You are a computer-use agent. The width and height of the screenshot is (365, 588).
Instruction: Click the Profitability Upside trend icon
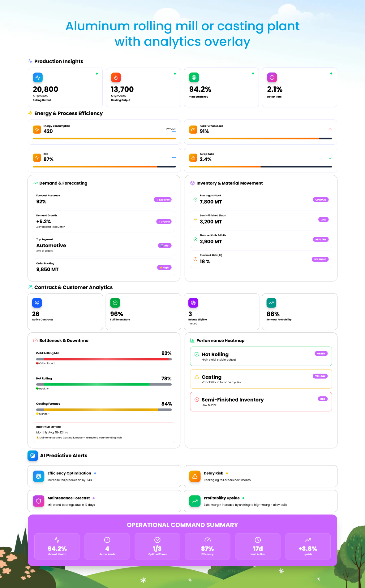pos(195,501)
